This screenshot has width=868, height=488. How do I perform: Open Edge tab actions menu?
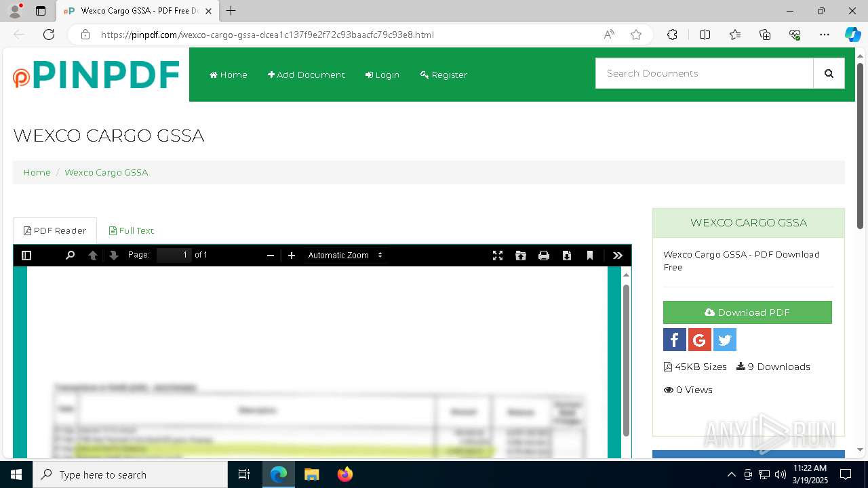pos(41,11)
